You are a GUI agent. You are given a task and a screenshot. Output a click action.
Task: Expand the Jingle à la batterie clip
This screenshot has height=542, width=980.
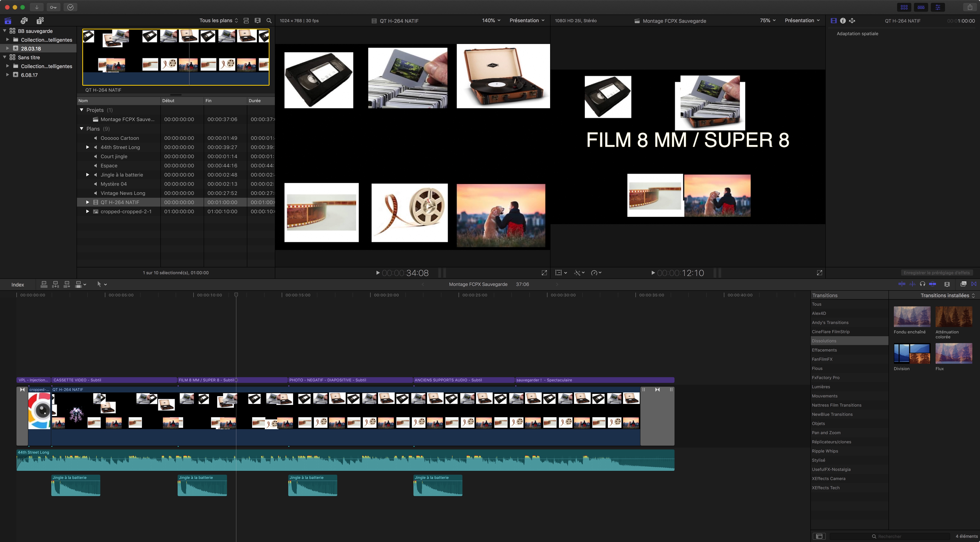[x=87, y=175]
